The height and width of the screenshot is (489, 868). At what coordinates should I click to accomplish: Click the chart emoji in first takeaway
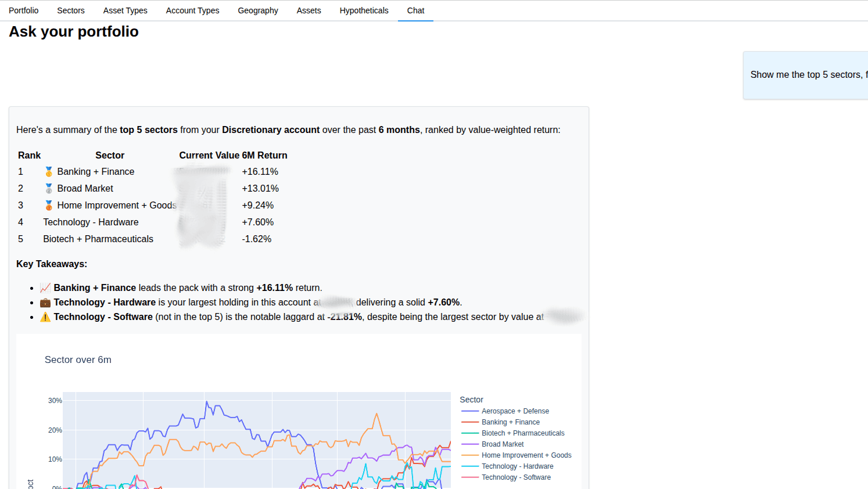pos(45,288)
